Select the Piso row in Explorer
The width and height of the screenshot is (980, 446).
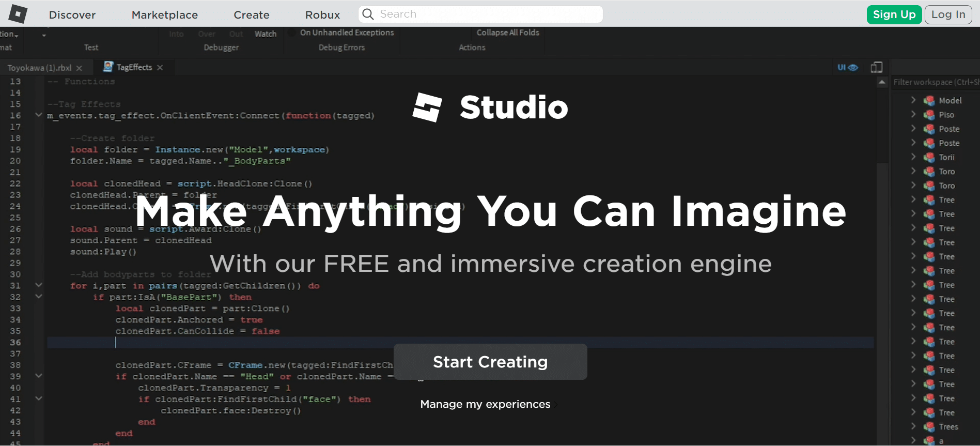[946, 115]
